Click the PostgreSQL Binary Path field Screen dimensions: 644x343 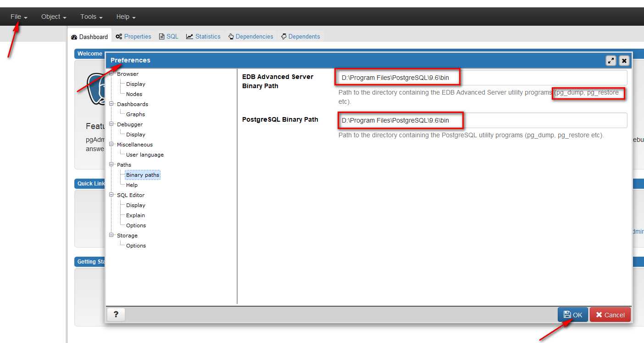[x=483, y=120]
